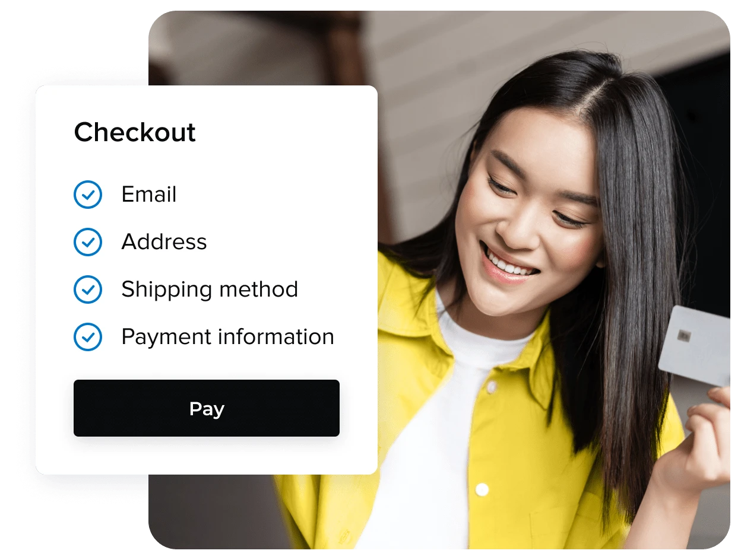Toggle the Payment information checkmark circle
The height and width of the screenshot is (560, 741).
[88, 337]
